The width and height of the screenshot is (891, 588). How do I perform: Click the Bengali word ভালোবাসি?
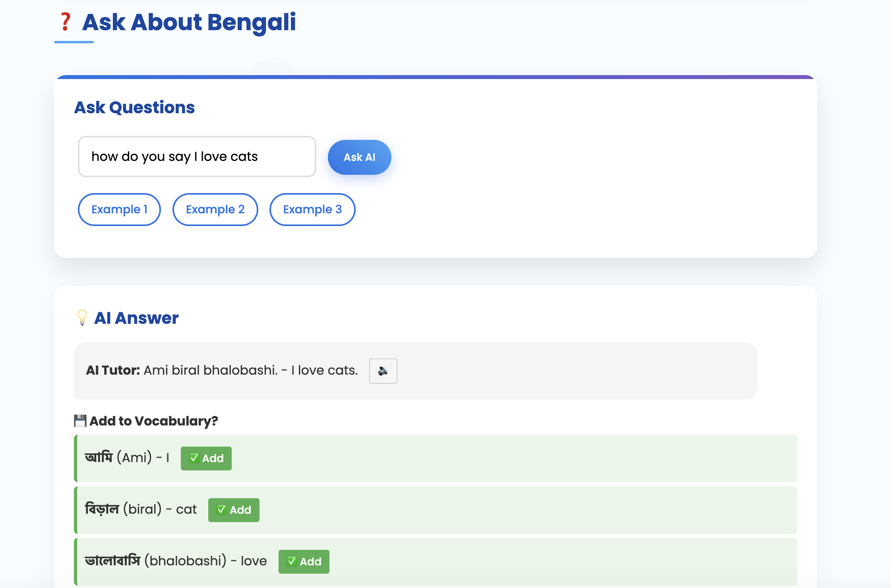(x=112, y=561)
